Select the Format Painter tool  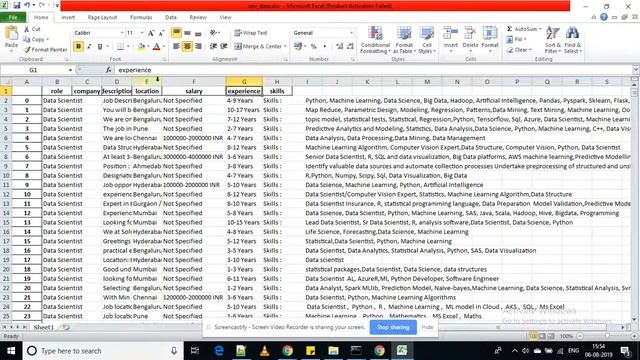[x=45, y=49]
